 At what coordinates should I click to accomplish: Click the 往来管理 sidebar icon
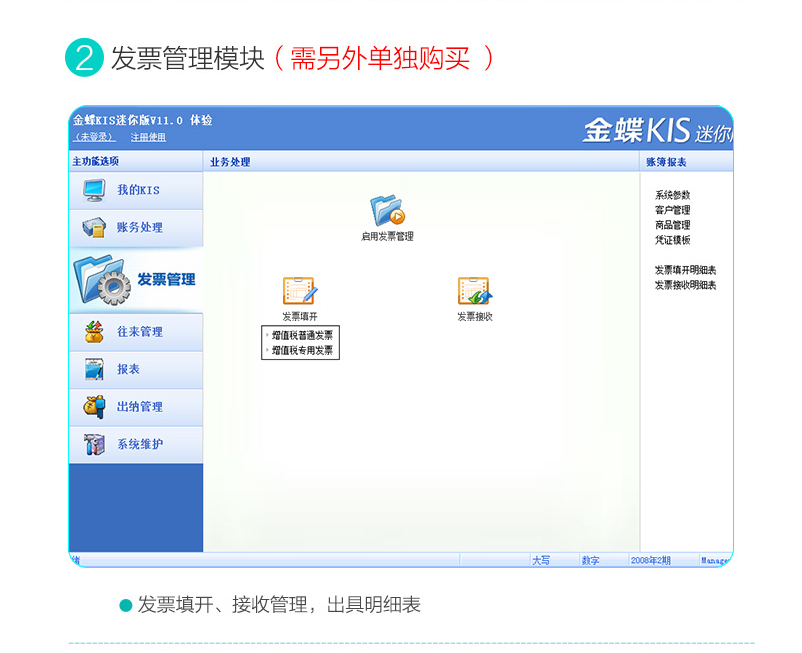coord(94,332)
